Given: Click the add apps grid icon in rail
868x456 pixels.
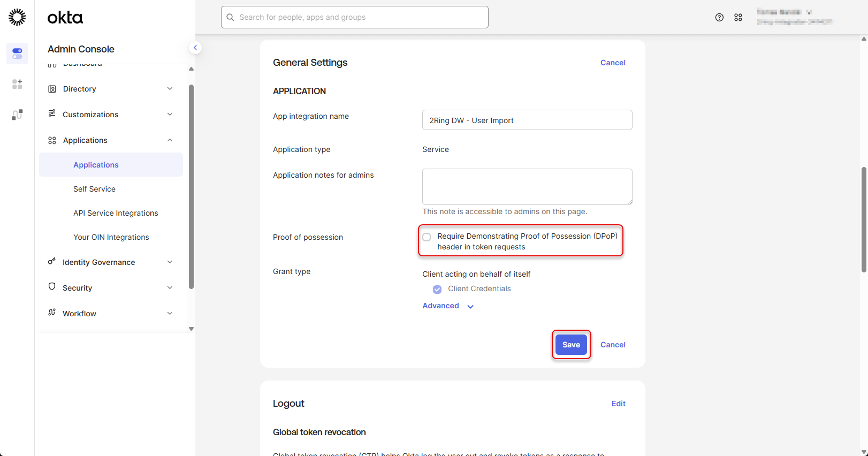Looking at the screenshot, I should pyautogui.click(x=17, y=84).
